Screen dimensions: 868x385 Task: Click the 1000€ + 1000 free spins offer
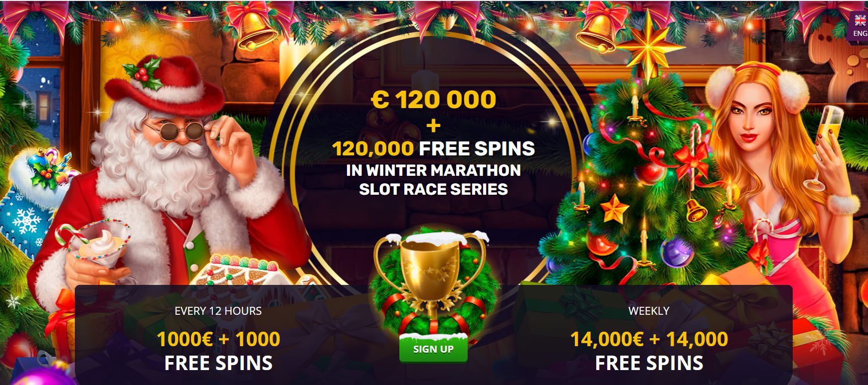point(218,351)
